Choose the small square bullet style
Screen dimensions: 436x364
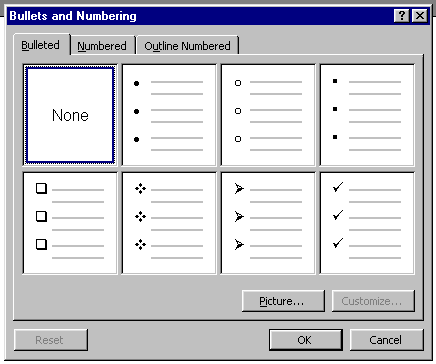[x=367, y=115]
